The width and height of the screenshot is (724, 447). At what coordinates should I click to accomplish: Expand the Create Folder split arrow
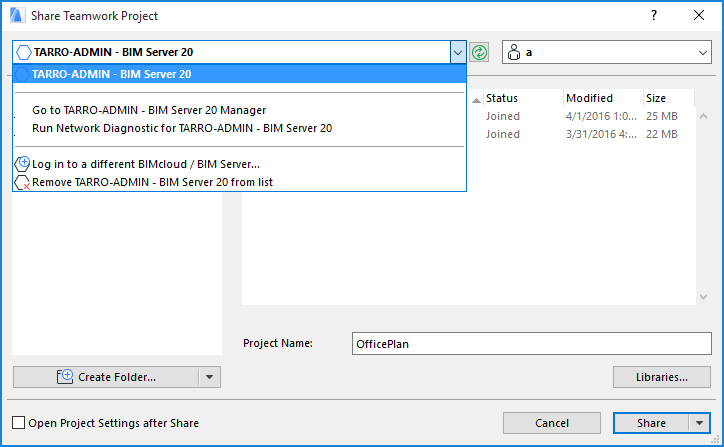coord(210,377)
